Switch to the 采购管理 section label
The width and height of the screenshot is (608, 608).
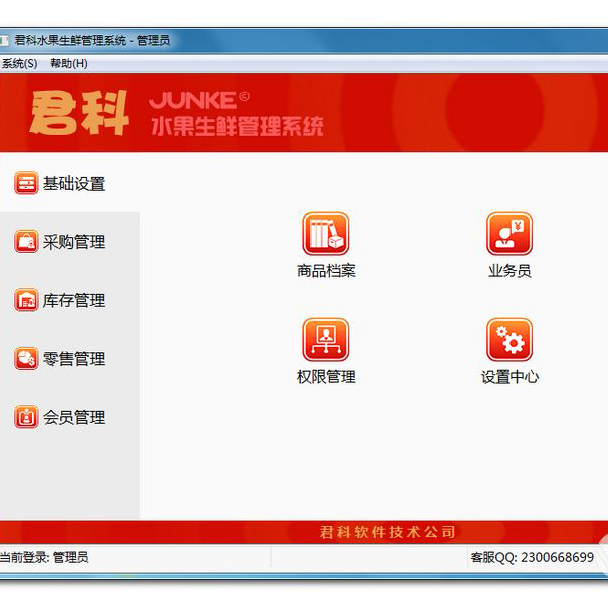74,242
